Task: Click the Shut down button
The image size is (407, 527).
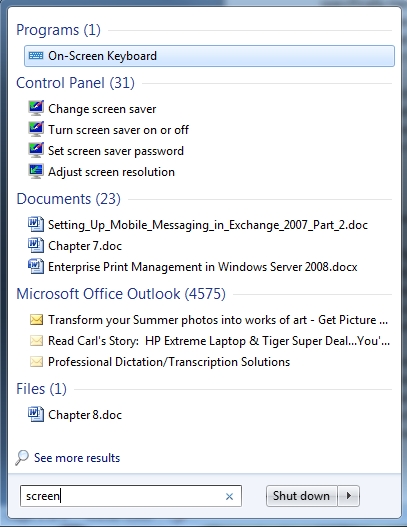Action: (301, 496)
